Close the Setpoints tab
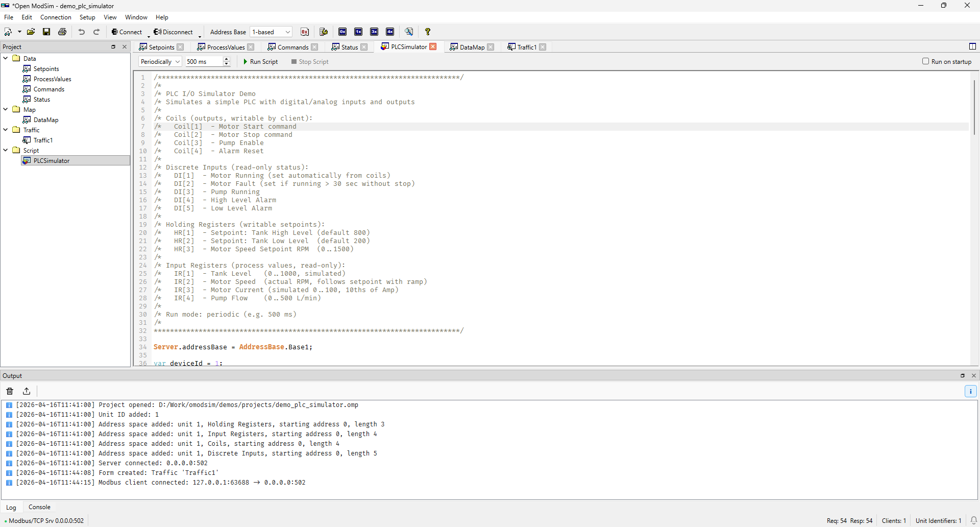This screenshot has width=980, height=527. pos(180,47)
